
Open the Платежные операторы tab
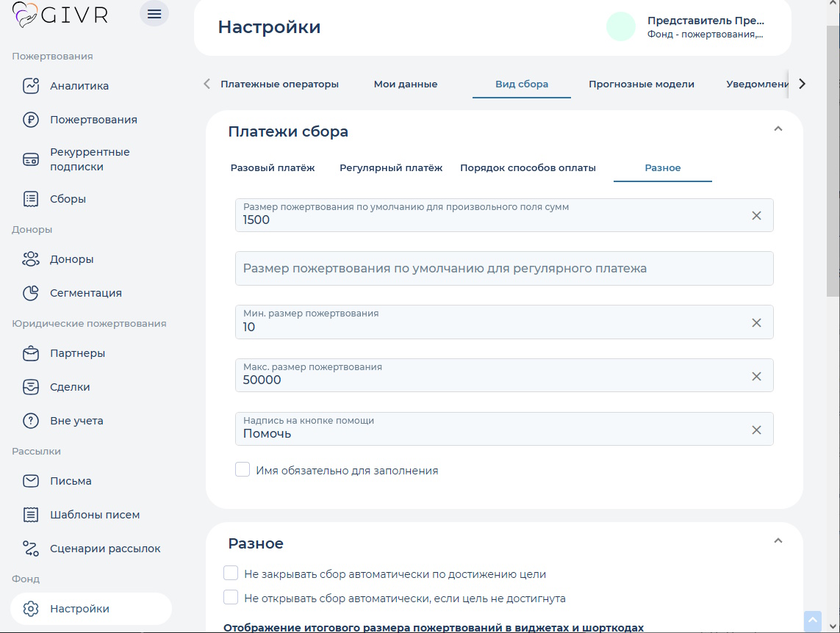[280, 84]
